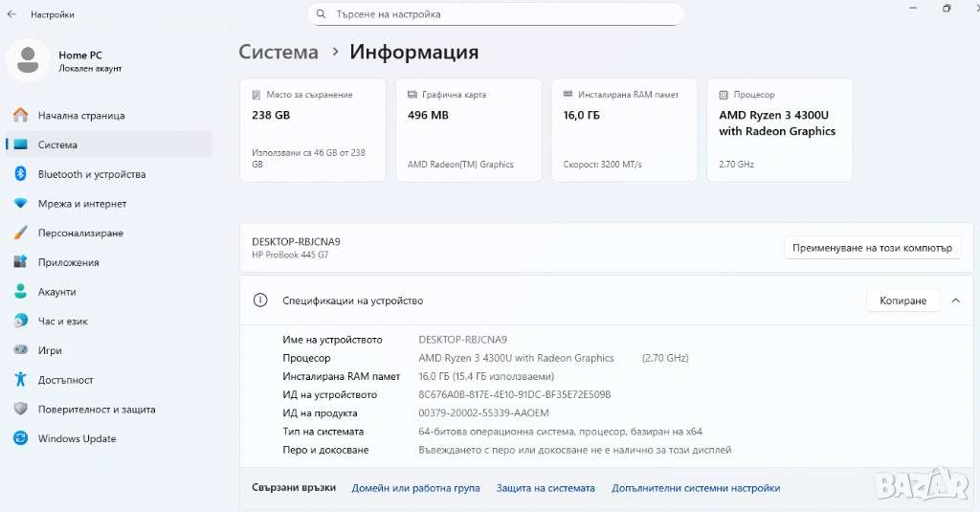Click the back arrow icon

point(11,14)
